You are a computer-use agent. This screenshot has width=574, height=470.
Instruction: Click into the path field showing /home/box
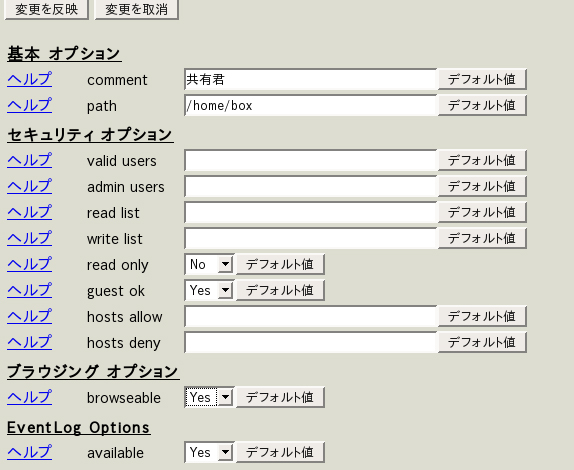(311, 105)
